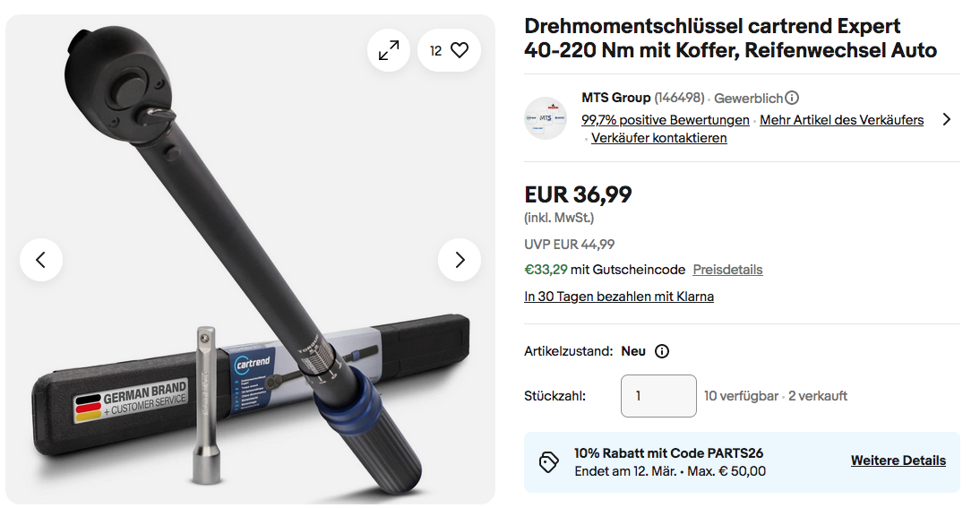
Task: Show previous product image
Action: point(41,260)
